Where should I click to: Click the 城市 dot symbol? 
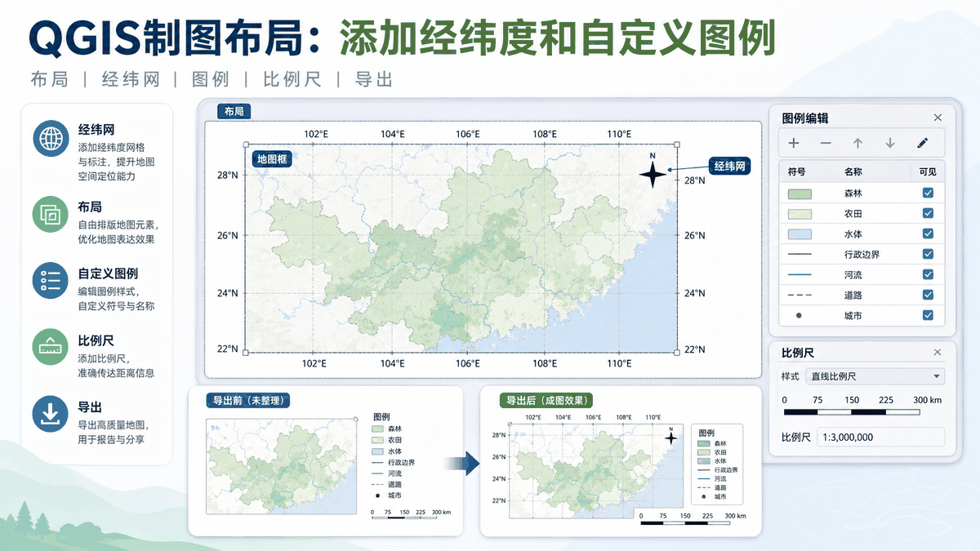800,315
